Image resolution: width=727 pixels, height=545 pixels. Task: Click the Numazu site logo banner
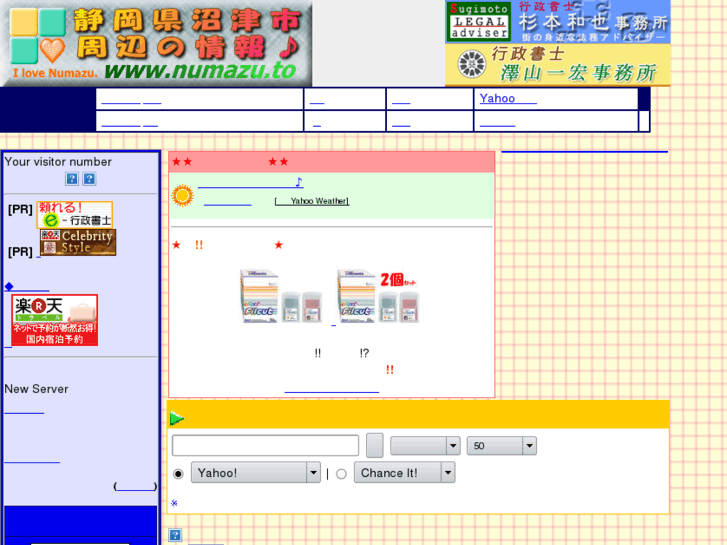click(x=156, y=43)
